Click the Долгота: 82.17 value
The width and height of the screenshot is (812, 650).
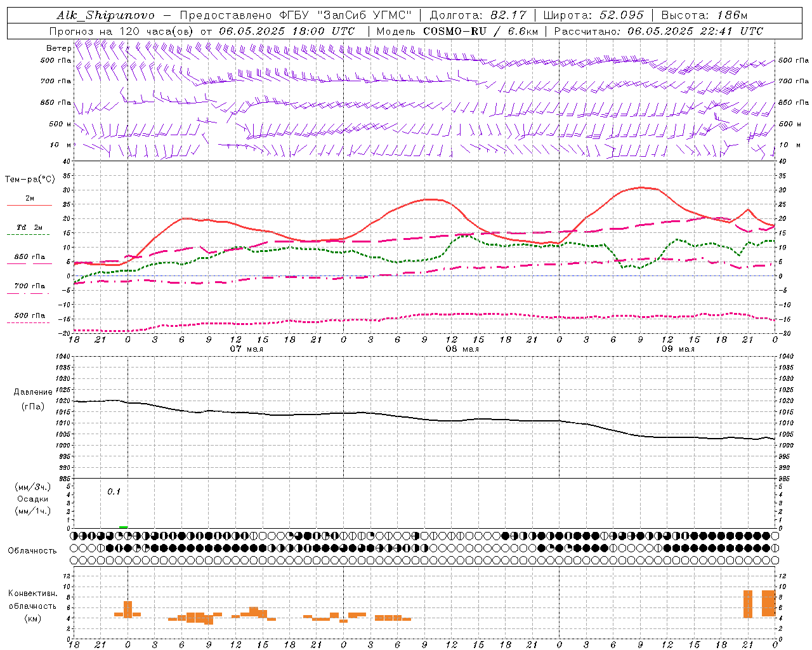tap(478, 15)
